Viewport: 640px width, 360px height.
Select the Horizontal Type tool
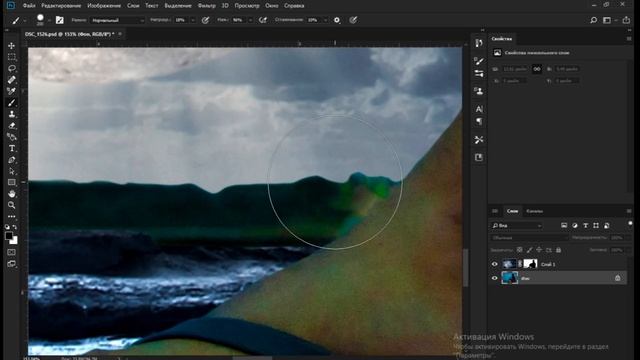(x=11, y=148)
